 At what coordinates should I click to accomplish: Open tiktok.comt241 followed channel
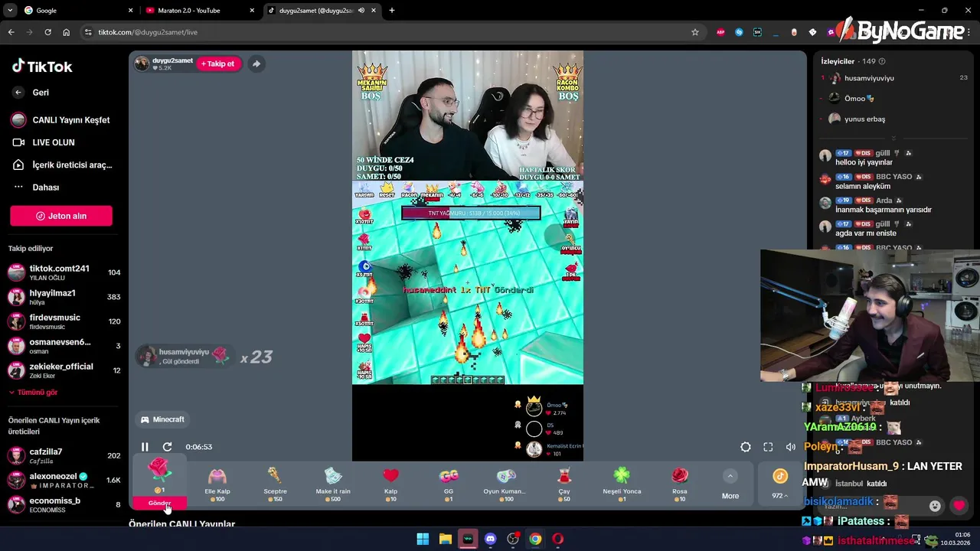pyautogui.click(x=64, y=272)
